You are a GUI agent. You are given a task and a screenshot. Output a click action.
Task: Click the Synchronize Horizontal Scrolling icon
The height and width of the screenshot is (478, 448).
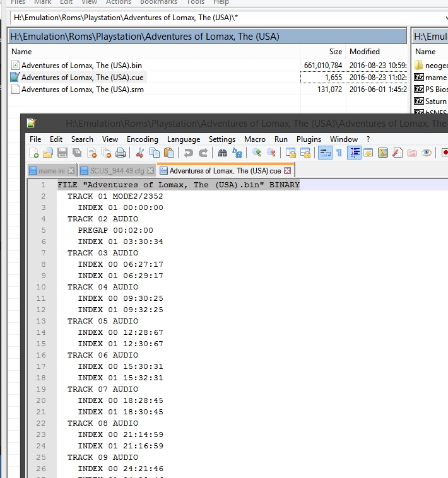305,153
